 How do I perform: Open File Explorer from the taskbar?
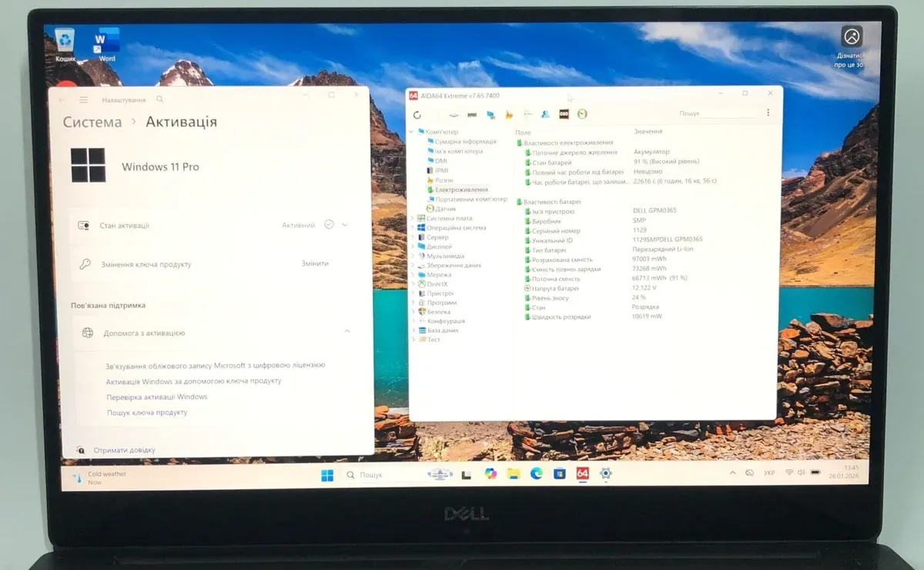click(513, 474)
